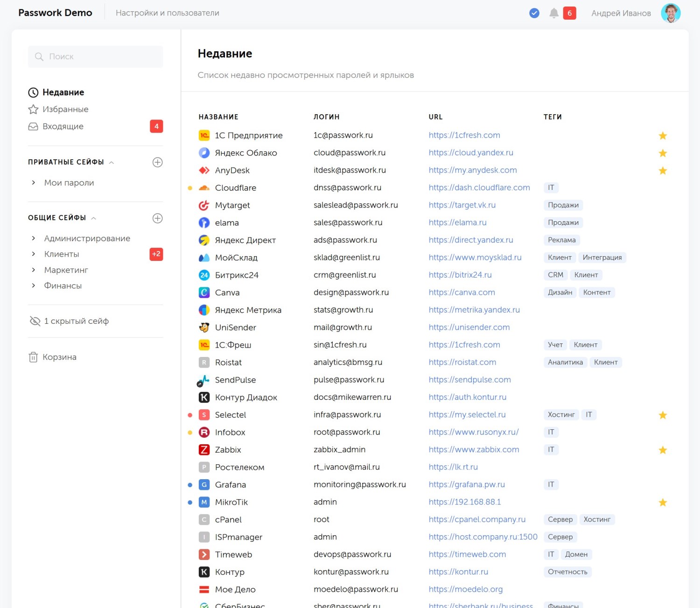Click the Canva app icon
This screenshot has height=608, width=700.
[204, 293]
